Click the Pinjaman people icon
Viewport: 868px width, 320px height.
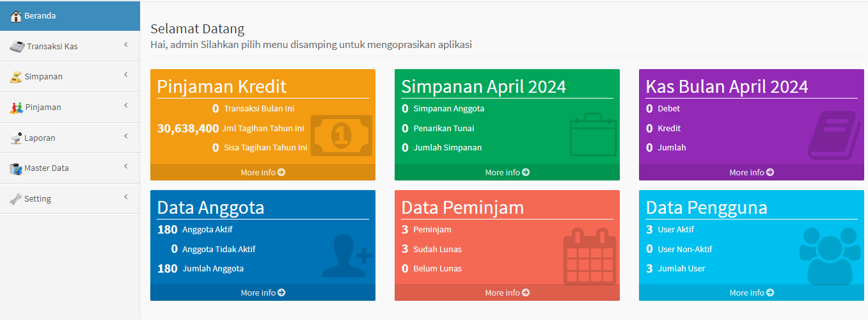tap(16, 107)
